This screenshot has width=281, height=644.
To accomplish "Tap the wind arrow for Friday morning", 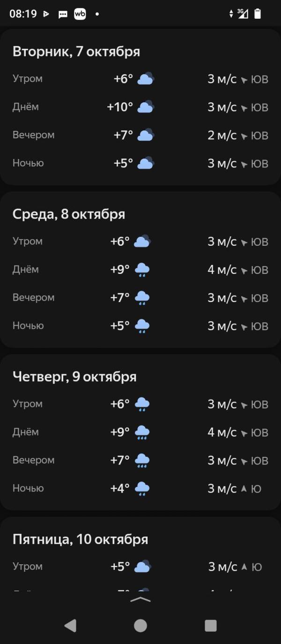I will pos(244,567).
